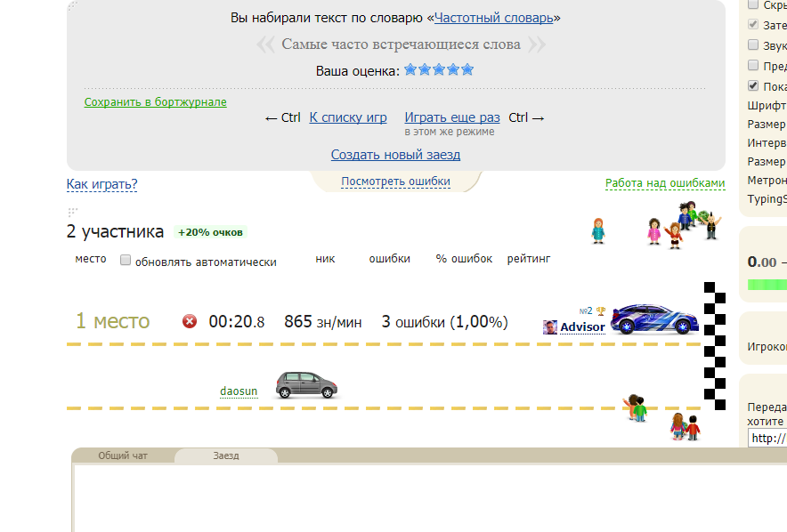Toggle the 'Пред' sidebar checkbox
The height and width of the screenshot is (532, 787).
(x=753, y=65)
